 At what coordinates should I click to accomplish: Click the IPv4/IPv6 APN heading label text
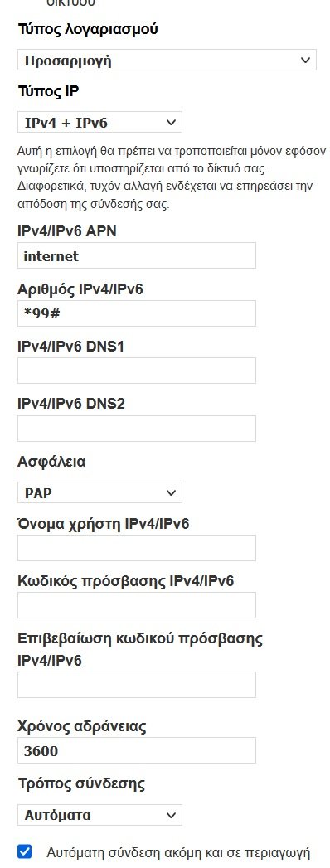click(67, 230)
